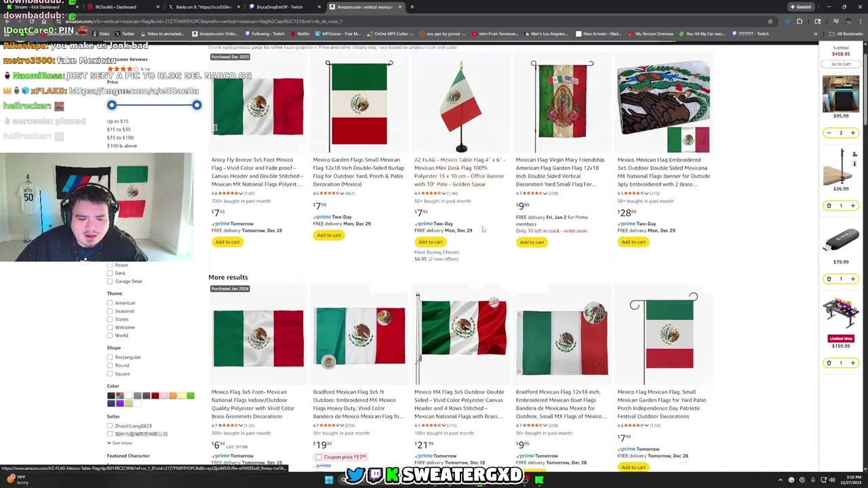Delete the $79.99 item using trash icon
868x488 pixels.
pyautogui.click(x=829, y=279)
